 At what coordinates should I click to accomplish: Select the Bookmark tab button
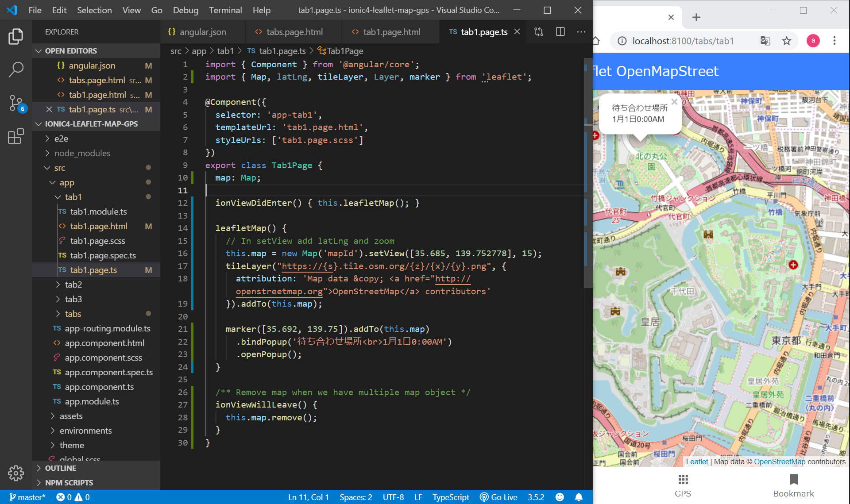pos(793,485)
